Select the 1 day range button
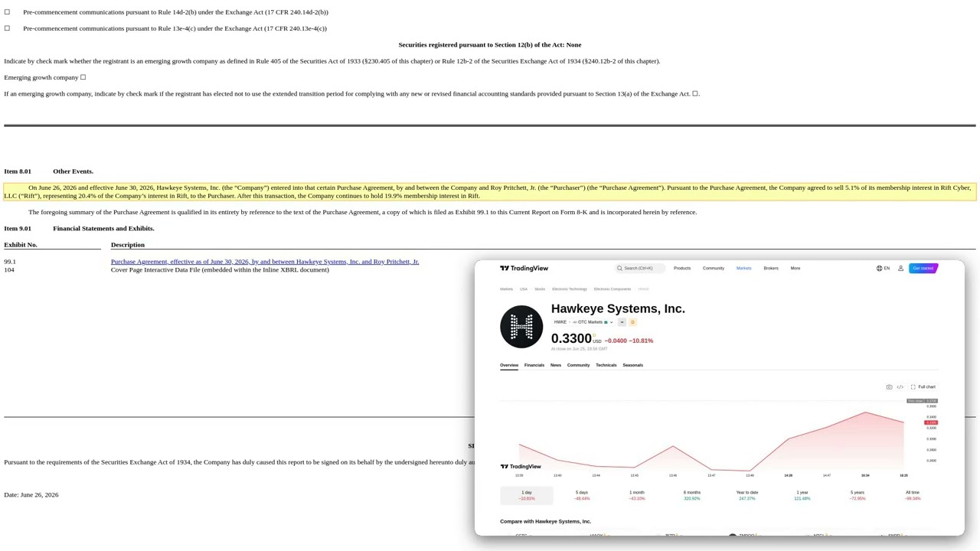Image resolution: width=980 pixels, height=551 pixels. click(x=527, y=495)
